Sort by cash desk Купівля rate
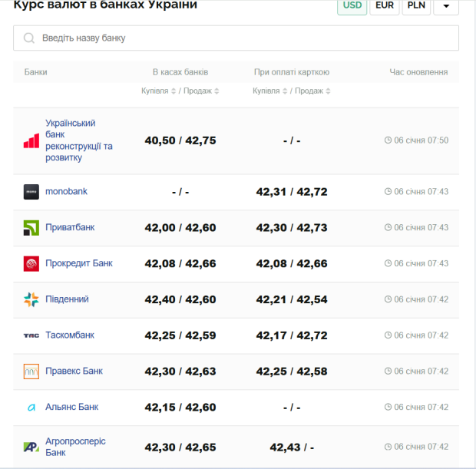This screenshot has width=476, height=469. click(159, 91)
